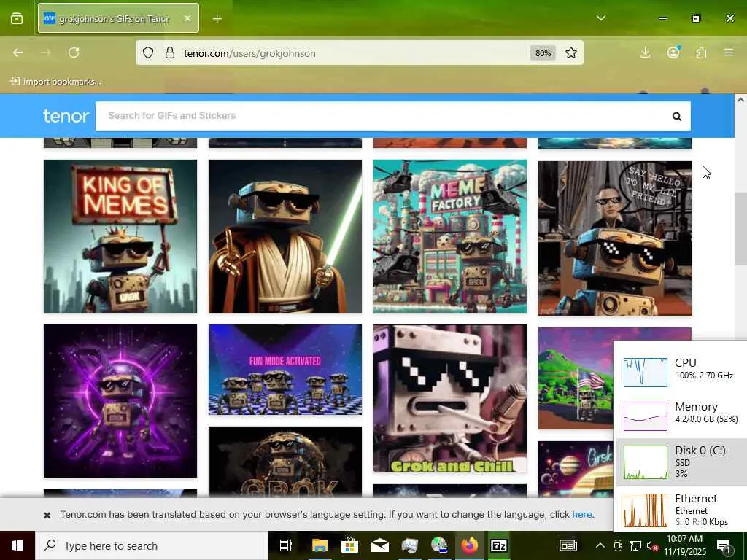The width and height of the screenshot is (747, 560).
Task: Open the purple neon robot GIF
Action: 120,401
